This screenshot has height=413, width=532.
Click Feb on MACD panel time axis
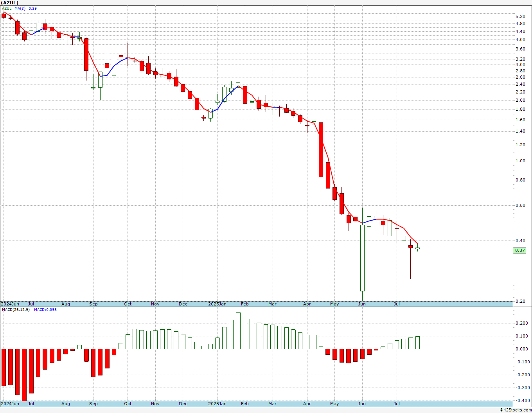click(245, 404)
